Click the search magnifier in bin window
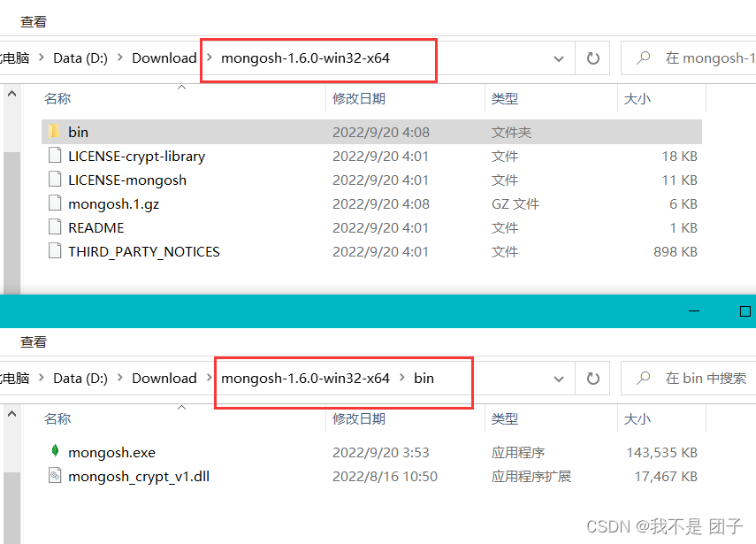Image resolution: width=756 pixels, height=544 pixels. [x=643, y=378]
